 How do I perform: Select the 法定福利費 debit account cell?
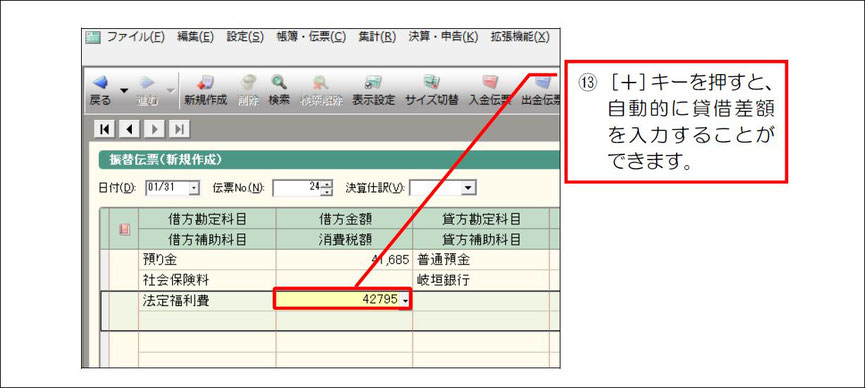[207, 301]
